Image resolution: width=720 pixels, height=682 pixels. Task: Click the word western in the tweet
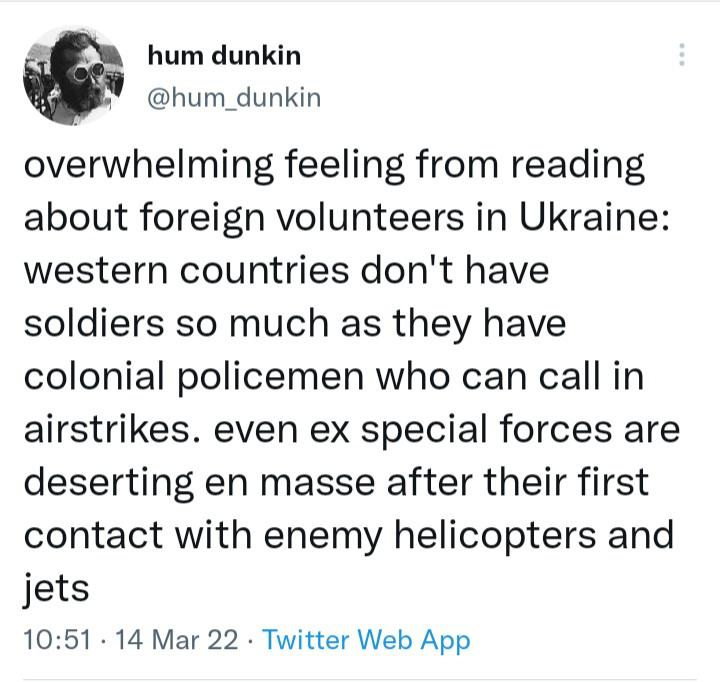click(96, 271)
